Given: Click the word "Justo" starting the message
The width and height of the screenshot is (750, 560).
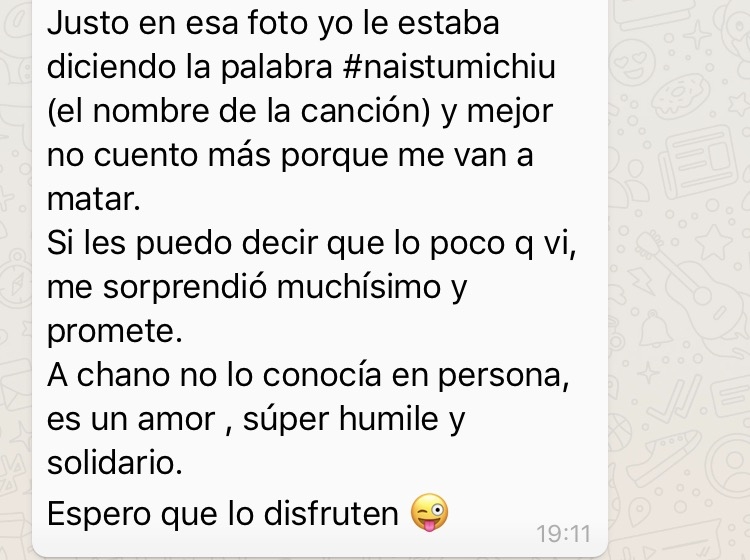Looking at the screenshot, I should [x=88, y=23].
